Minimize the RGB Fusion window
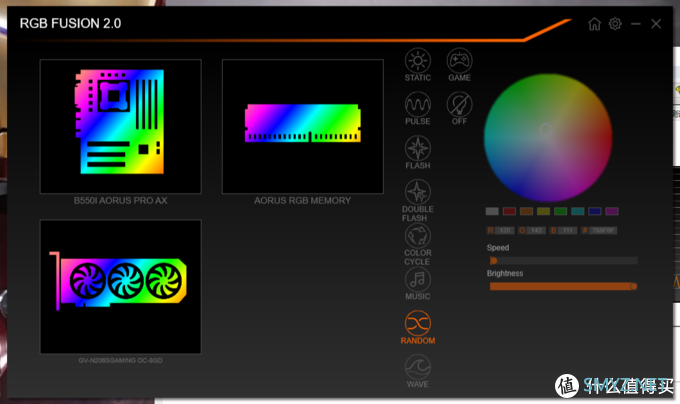The image size is (680, 404). click(636, 23)
